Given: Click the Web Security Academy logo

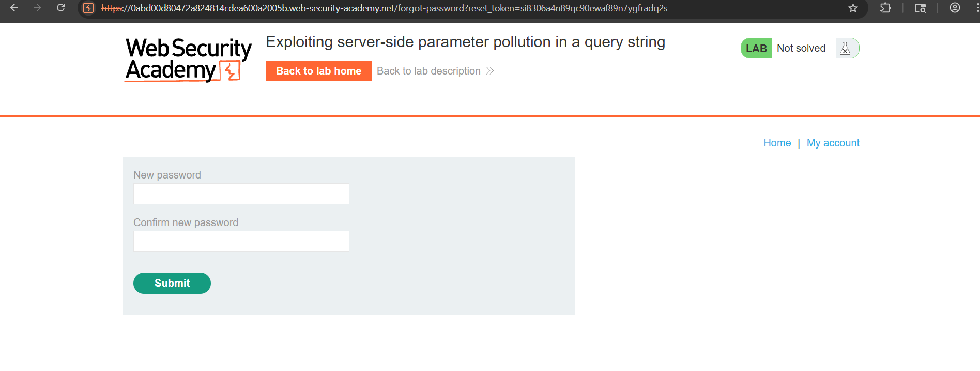Looking at the screenshot, I should 188,60.
